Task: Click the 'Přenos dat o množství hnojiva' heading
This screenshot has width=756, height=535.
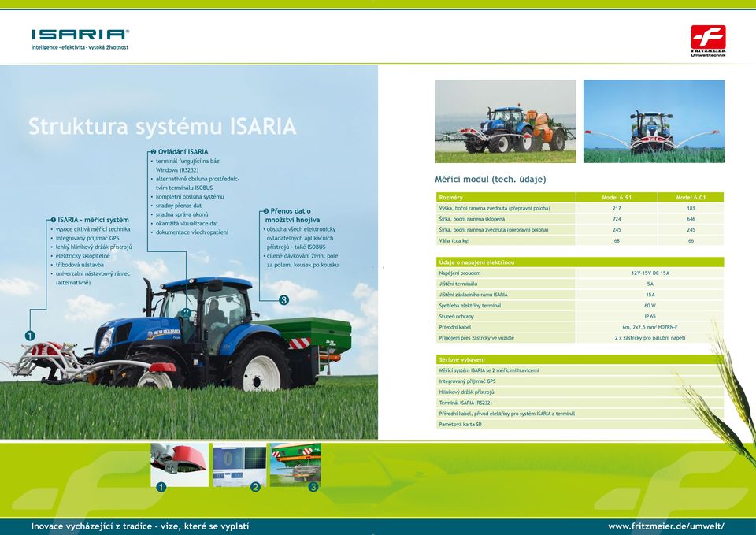Action: point(292,215)
